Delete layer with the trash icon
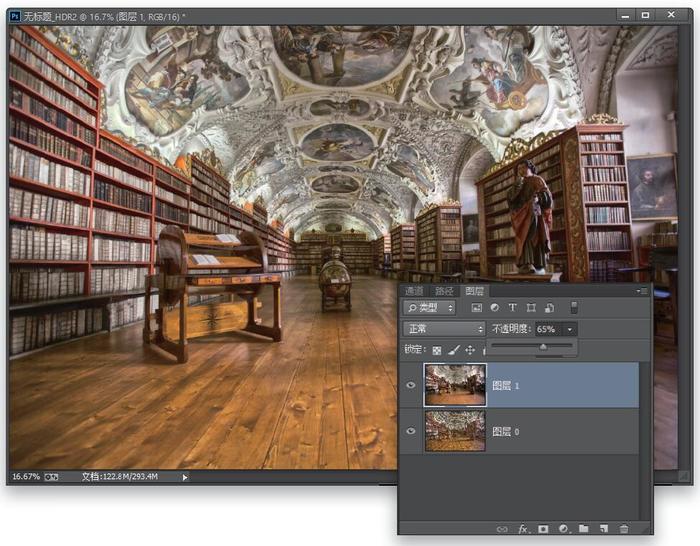 (x=624, y=528)
